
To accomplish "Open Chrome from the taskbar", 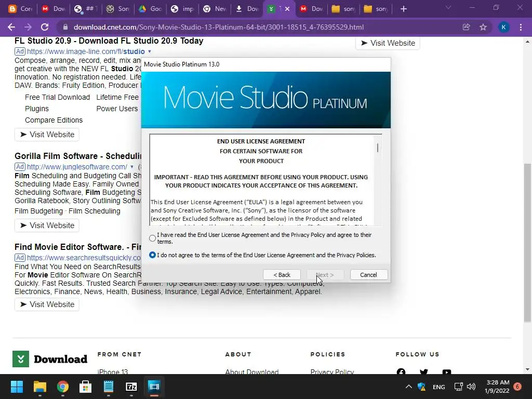I will point(62,387).
